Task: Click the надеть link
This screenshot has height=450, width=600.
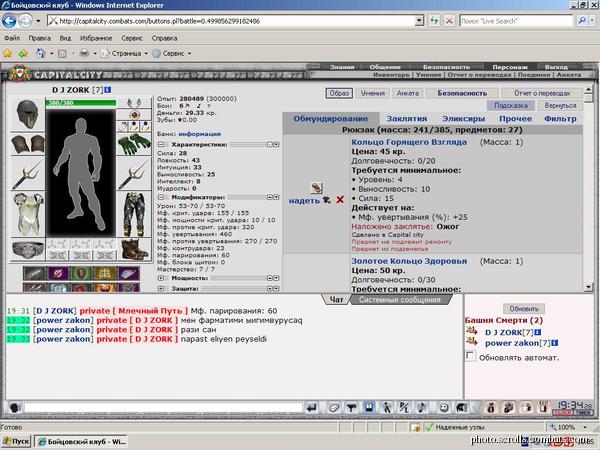Action: click(x=304, y=200)
